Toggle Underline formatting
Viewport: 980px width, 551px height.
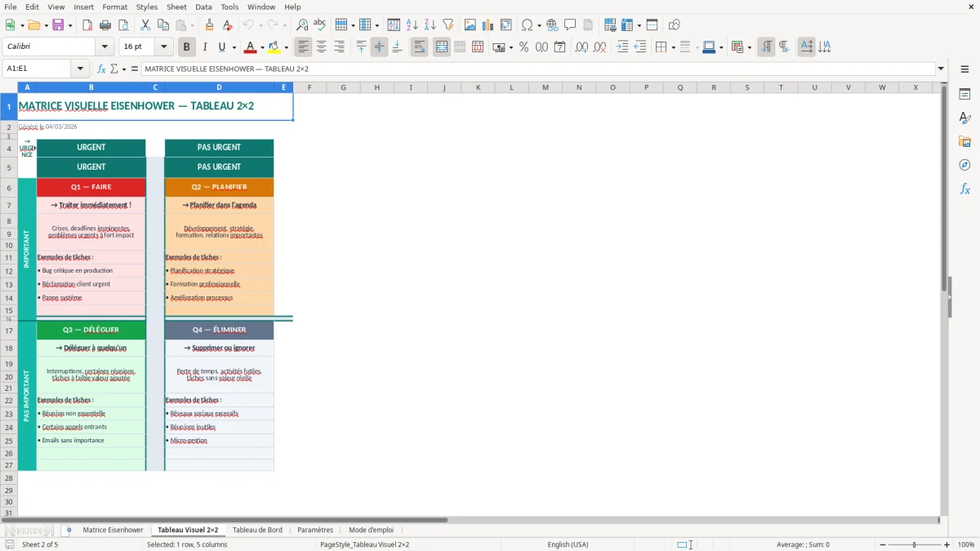(222, 47)
